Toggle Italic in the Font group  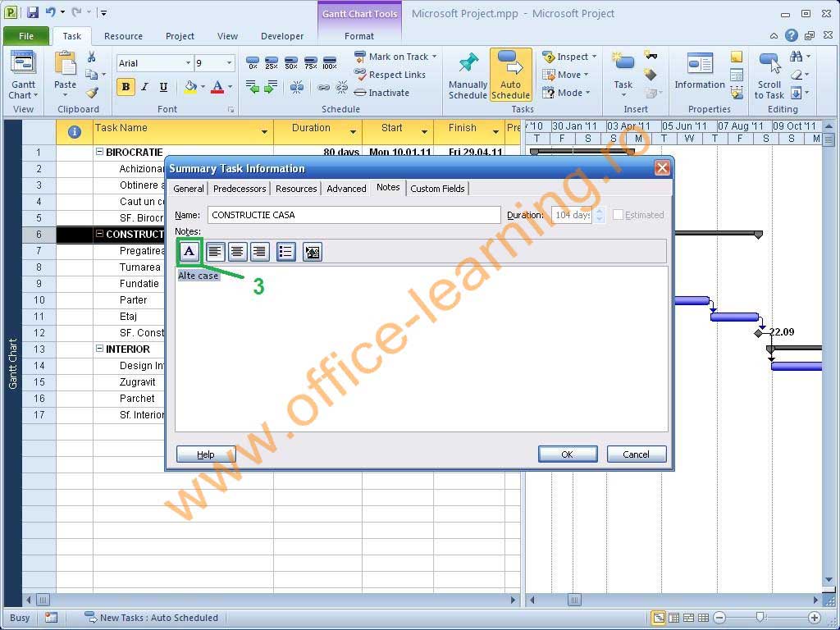pyautogui.click(x=144, y=87)
